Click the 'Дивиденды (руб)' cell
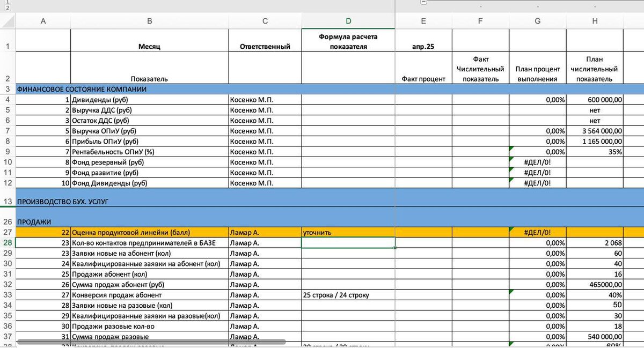The width and height of the screenshot is (644, 348). point(150,100)
